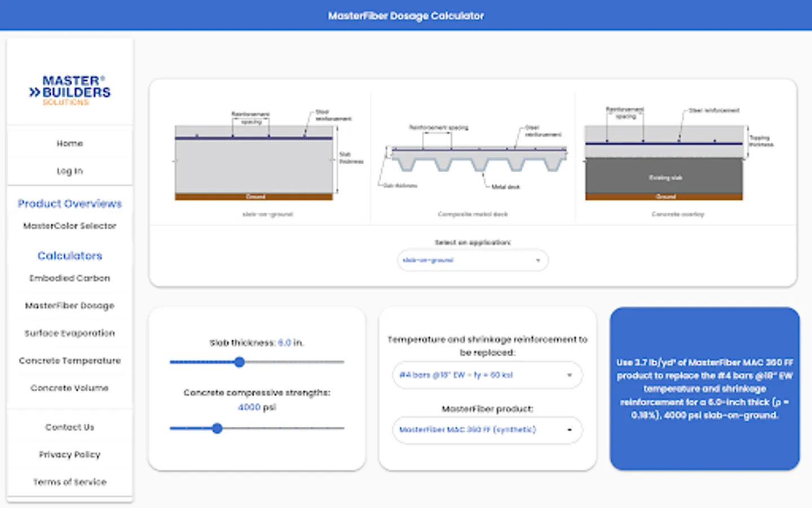View the Privacy Policy

(70, 454)
